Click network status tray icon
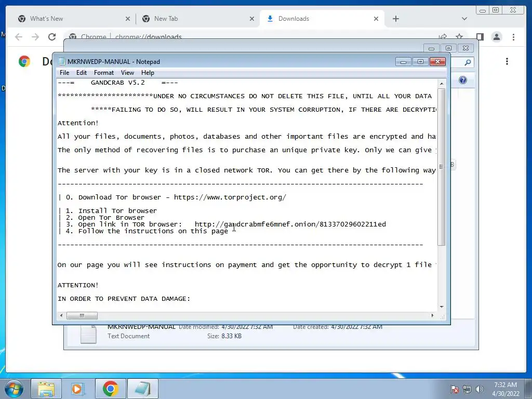Image resolution: width=532 pixels, height=399 pixels. click(467, 389)
